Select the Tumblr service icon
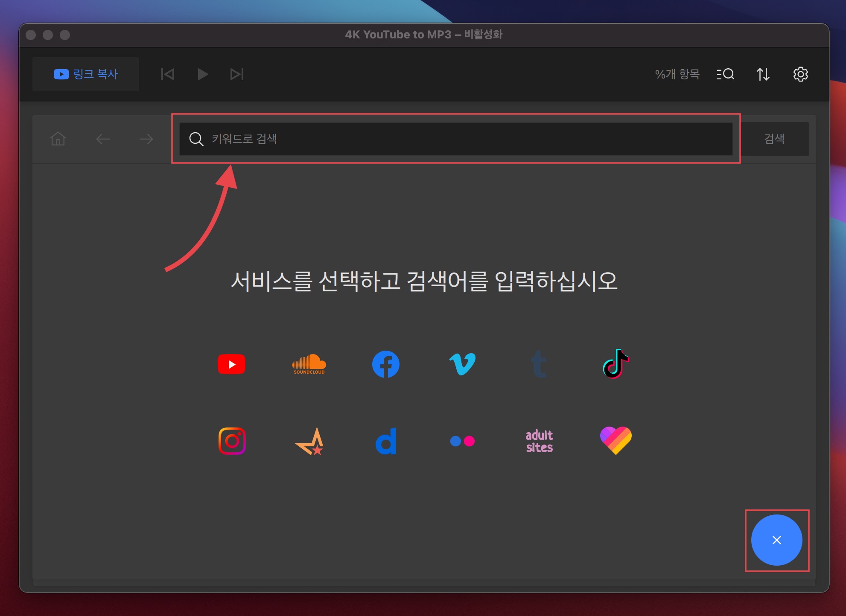 (539, 364)
